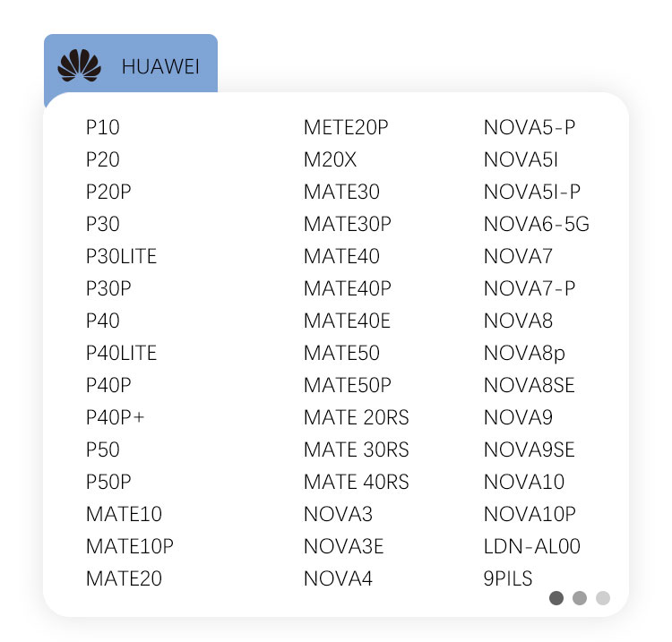The width and height of the screenshot is (672, 642).
Task: Click the Huawei logo icon
Action: [80, 65]
